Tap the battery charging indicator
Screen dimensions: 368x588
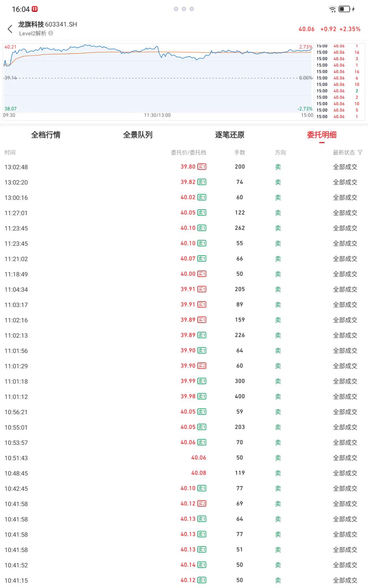[347, 9]
